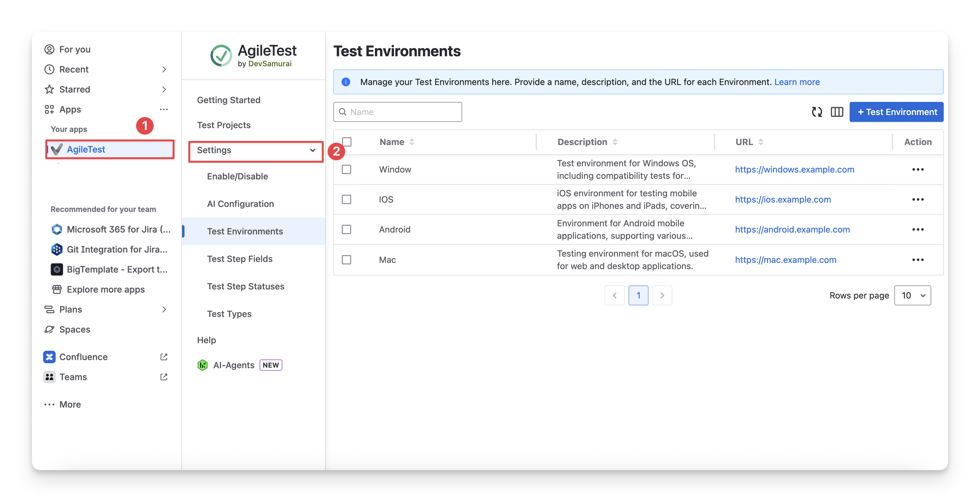Click the refresh icon above the table
The height and width of the screenshot is (502, 980).
[817, 112]
